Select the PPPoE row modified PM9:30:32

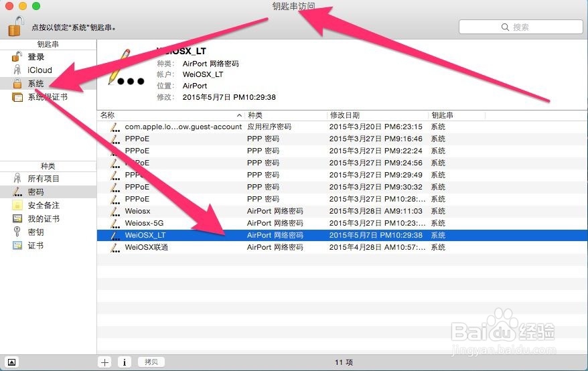point(342,187)
